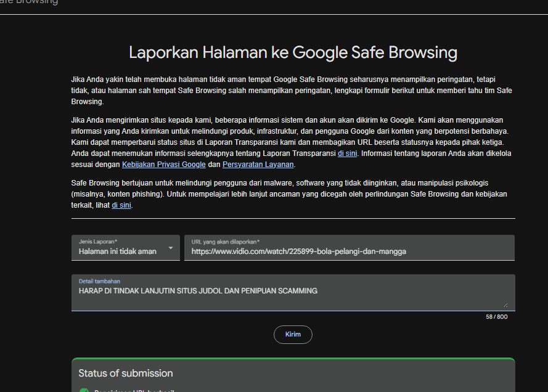548x392 pixels.
Task: Open the Persyaratan Layanan link
Action: (x=258, y=165)
